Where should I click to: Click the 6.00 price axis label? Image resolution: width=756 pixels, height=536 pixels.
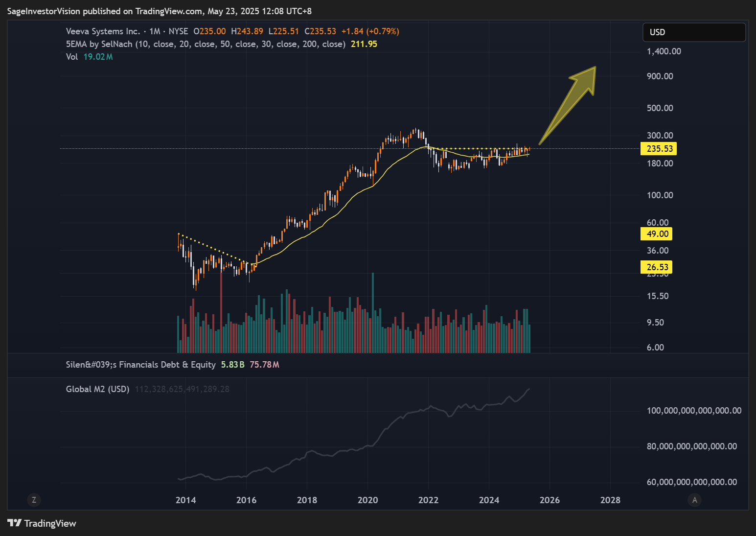656,348
